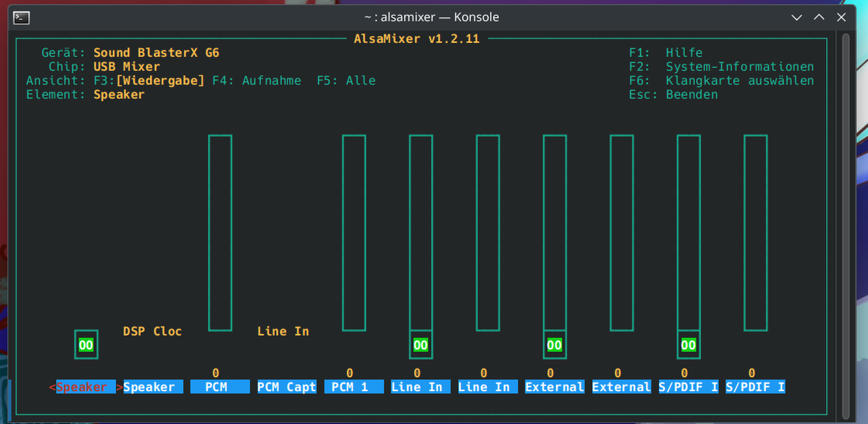Select External label lacking a mute box
This screenshot has width=868, height=424.
pos(622,387)
